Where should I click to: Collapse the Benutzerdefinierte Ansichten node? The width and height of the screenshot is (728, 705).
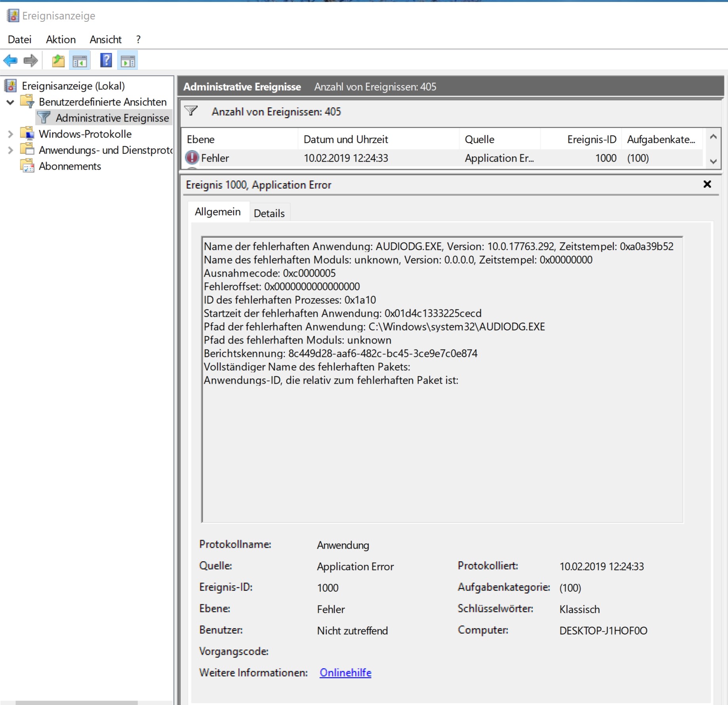point(11,102)
